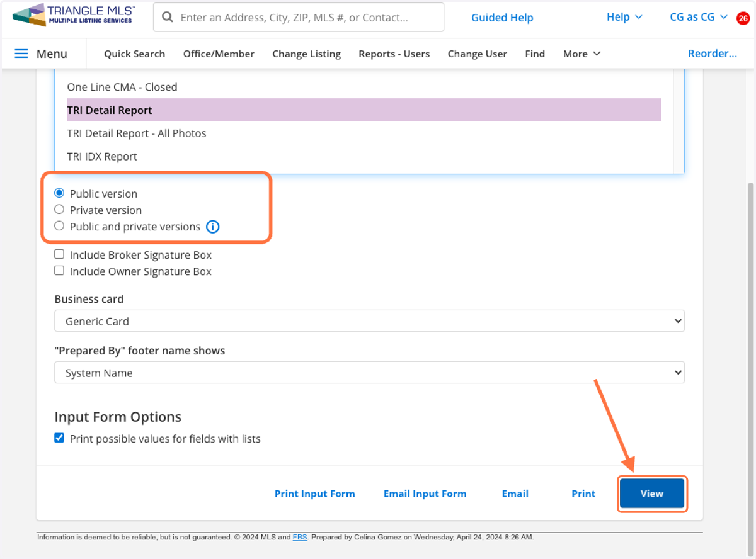The height and width of the screenshot is (559, 756).
Task: Expand the More menu
Action: click(581, 54)
